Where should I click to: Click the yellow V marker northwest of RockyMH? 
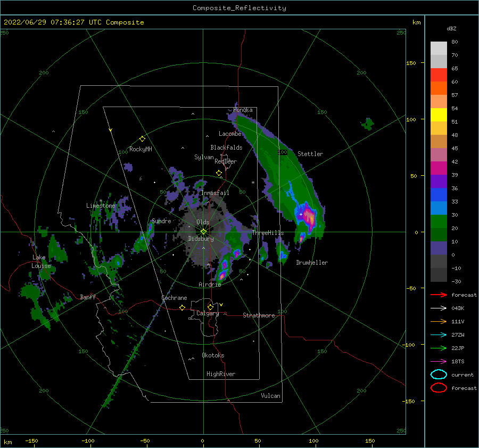coord(111,130)
